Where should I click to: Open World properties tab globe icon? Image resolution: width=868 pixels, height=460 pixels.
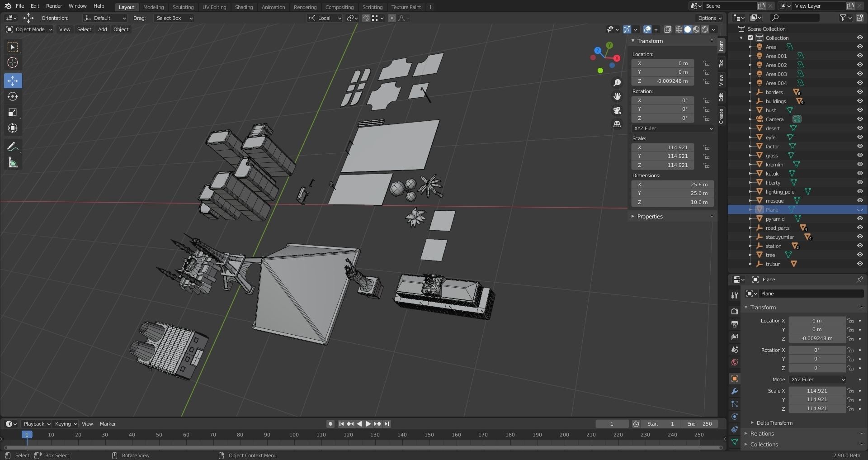coord(735,362)
